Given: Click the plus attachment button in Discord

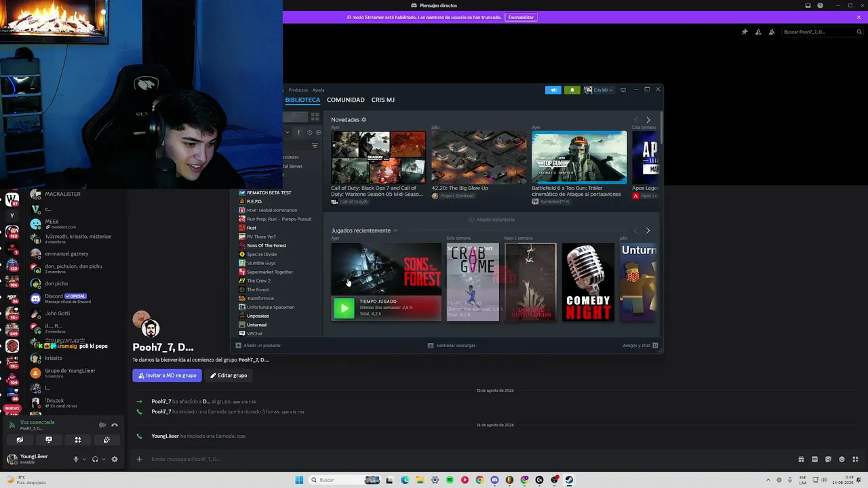Looking at the screenshot, I should 139,459.
